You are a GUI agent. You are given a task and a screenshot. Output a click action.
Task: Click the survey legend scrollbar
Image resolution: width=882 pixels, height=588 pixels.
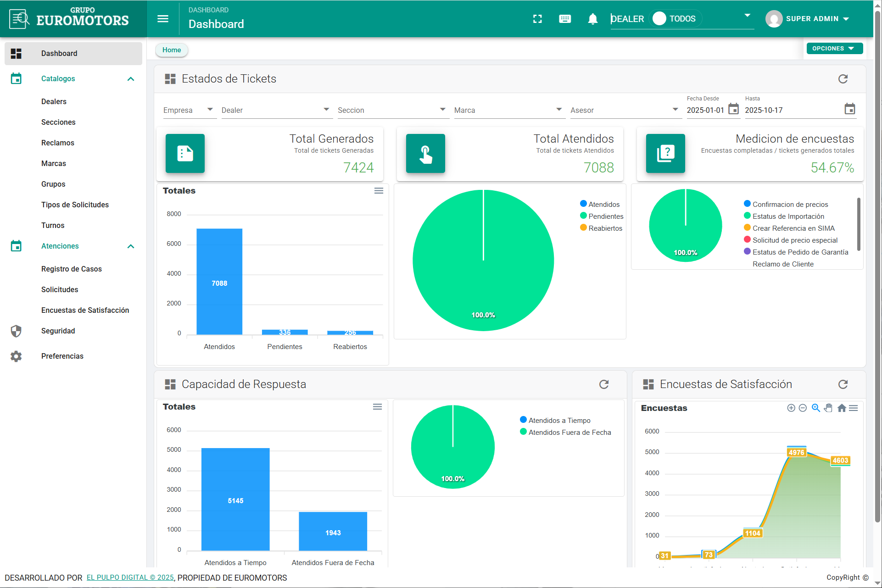tap(858, 225)
